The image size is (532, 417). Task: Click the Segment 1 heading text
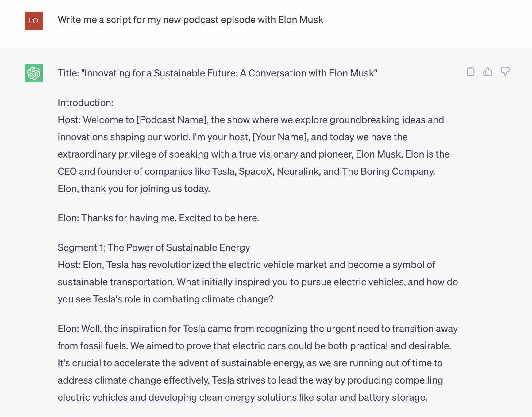[153, 247]
